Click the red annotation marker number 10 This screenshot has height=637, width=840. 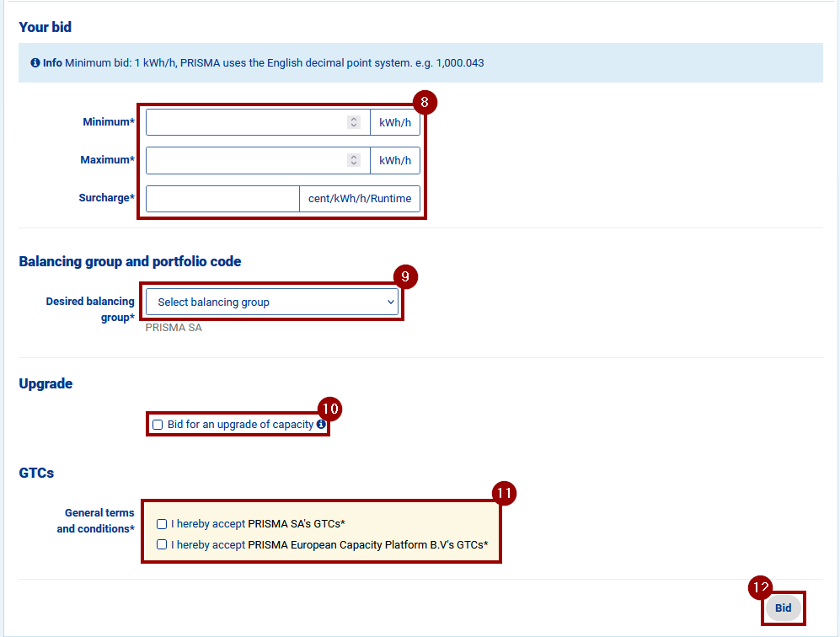coord(330,409)
